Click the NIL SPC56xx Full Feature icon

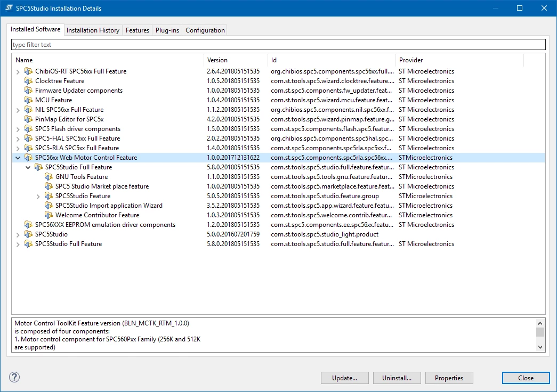[x=28, y=110]
